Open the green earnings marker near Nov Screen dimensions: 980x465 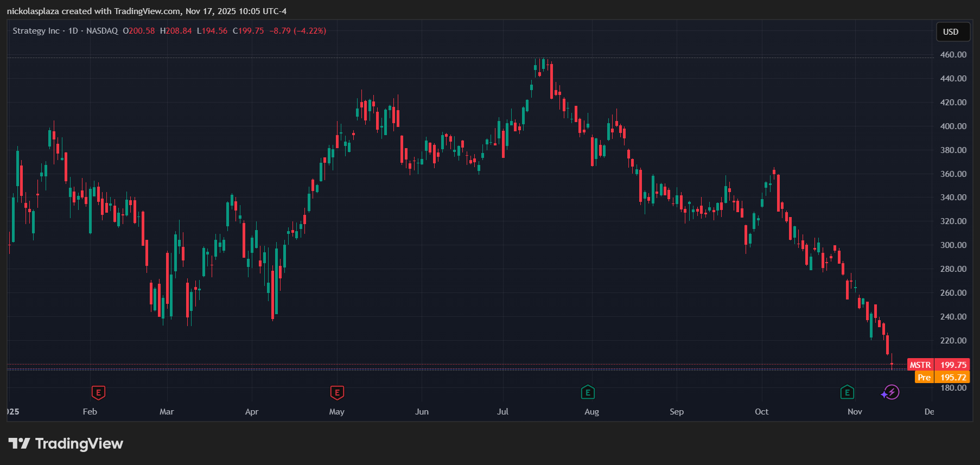pos(847,392)
